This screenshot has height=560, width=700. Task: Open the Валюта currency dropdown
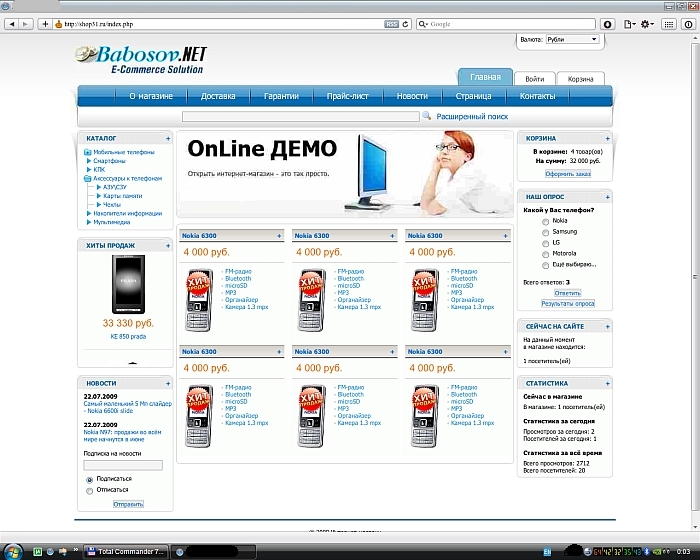(x=572, y=39)
